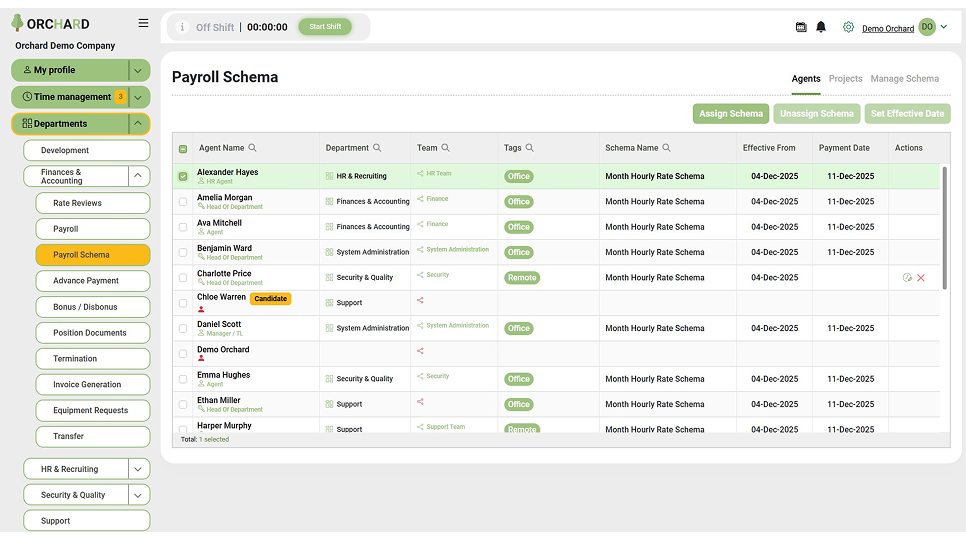Open the notifications bell

[x=821, y=27]
